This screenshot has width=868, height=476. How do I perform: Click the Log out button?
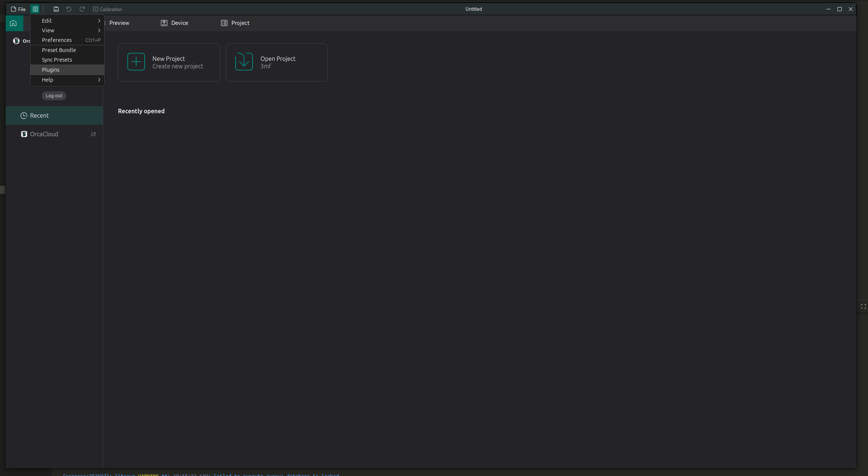tap(54, 95)
